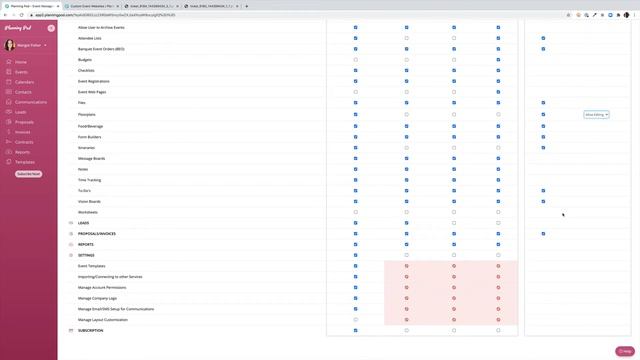640x360 pixels.
Task: Click the Allow User to Archive Events label
Action: tap(101, 27)
